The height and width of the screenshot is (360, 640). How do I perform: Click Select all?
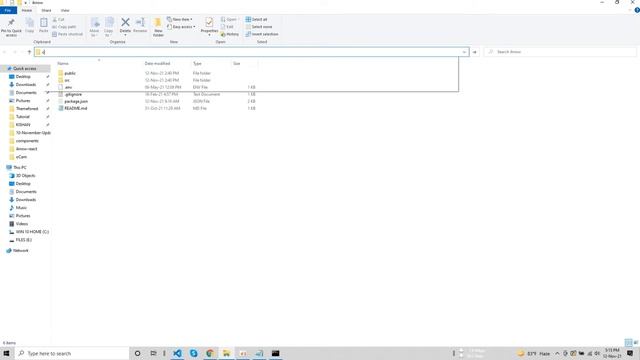coord(256,19)
